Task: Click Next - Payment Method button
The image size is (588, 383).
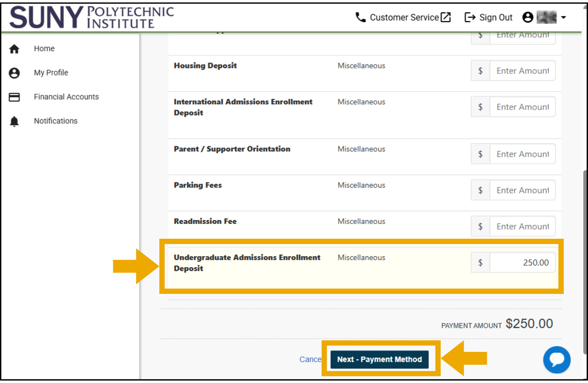Action: (x=379, y=359)
